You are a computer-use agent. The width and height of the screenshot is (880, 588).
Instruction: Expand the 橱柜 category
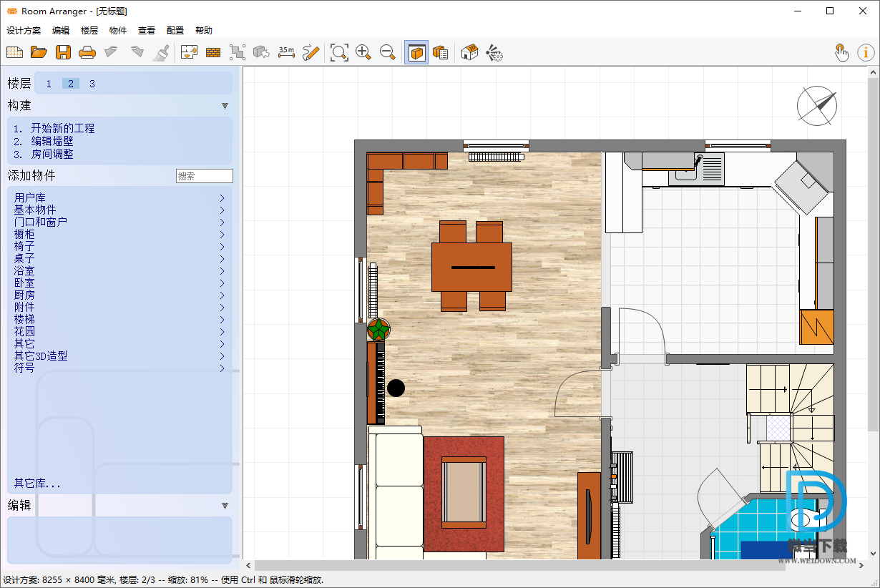pos(119,234)
